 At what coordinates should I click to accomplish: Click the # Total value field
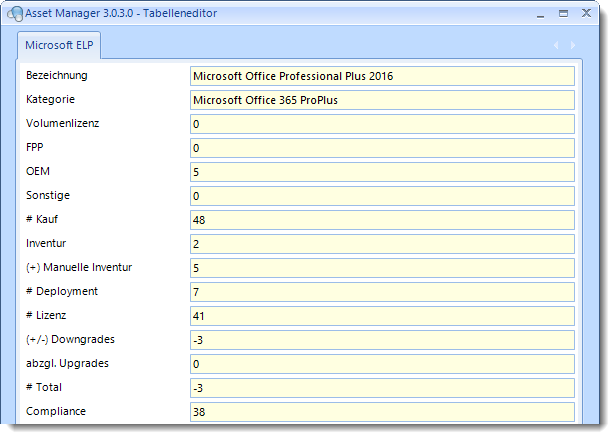(x=382, y=388)
